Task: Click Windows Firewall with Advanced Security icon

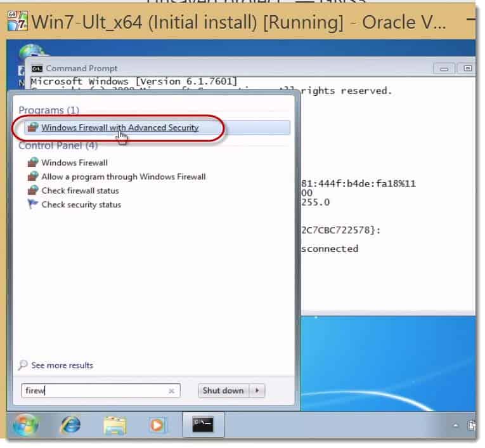Action: [x=33, y=128]
